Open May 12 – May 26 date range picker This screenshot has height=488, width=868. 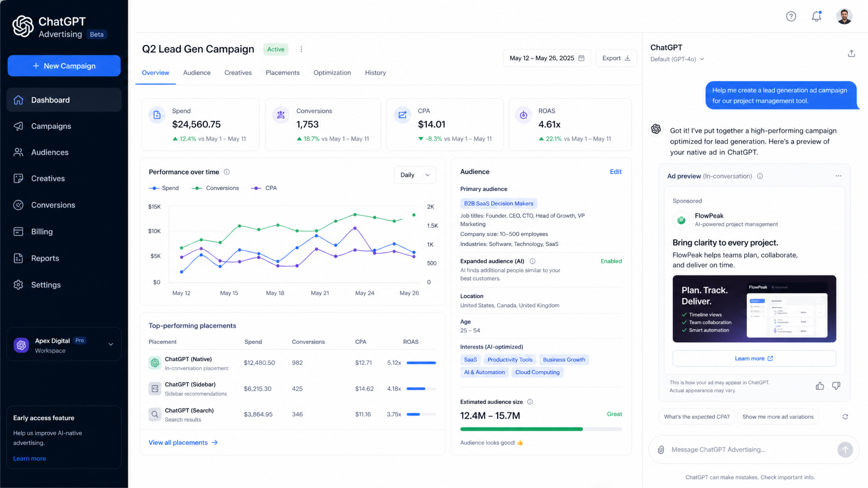(547, 58)
